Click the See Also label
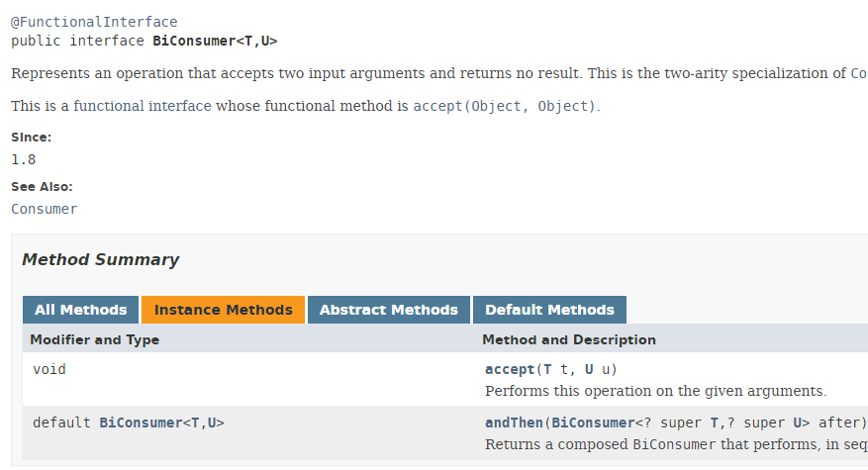This screenshot has width=868, height=470. tap(42, 187)
